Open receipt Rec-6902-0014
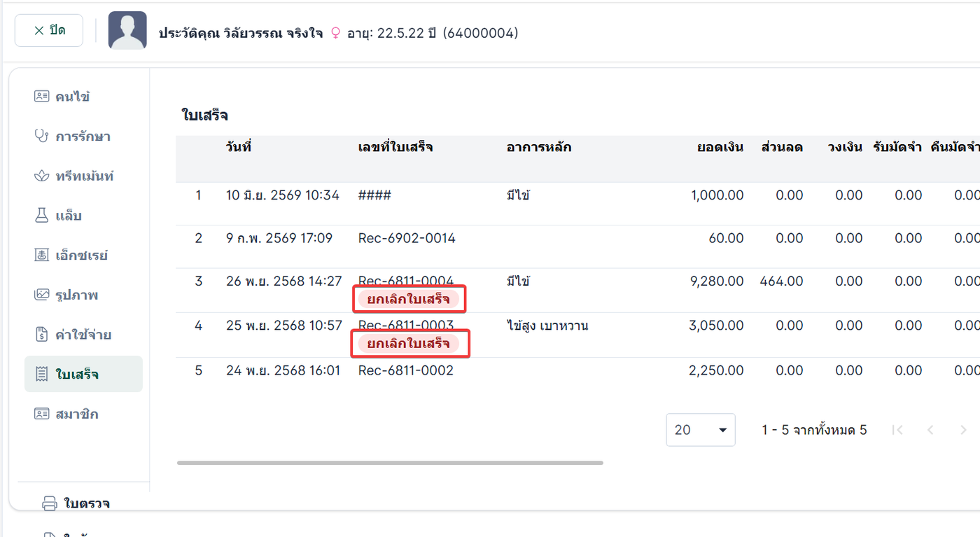Viewport: 980px width, 537px height. point(407,238)
